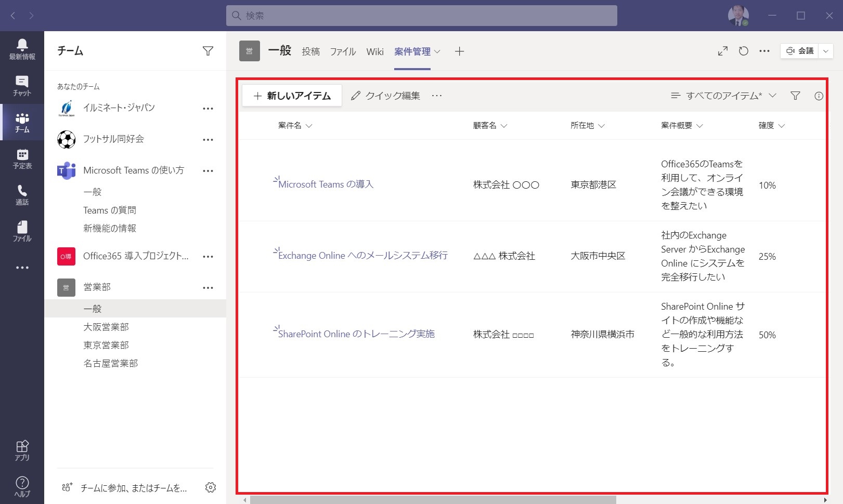The width and height of the screenshot is (843, 504).
Task: Open the 顧客名 column dropdown
Action: pos(490,126)
